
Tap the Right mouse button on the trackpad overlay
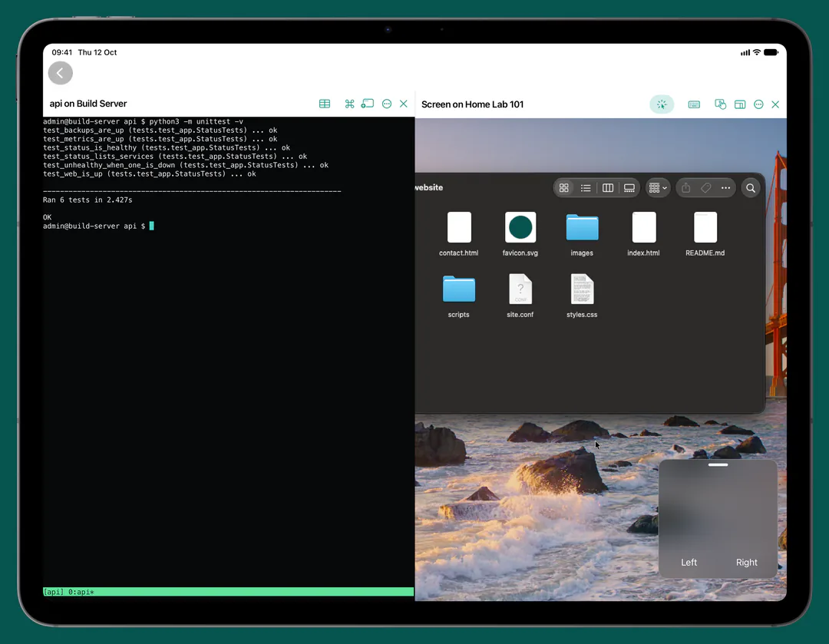(x=747, y=563)
